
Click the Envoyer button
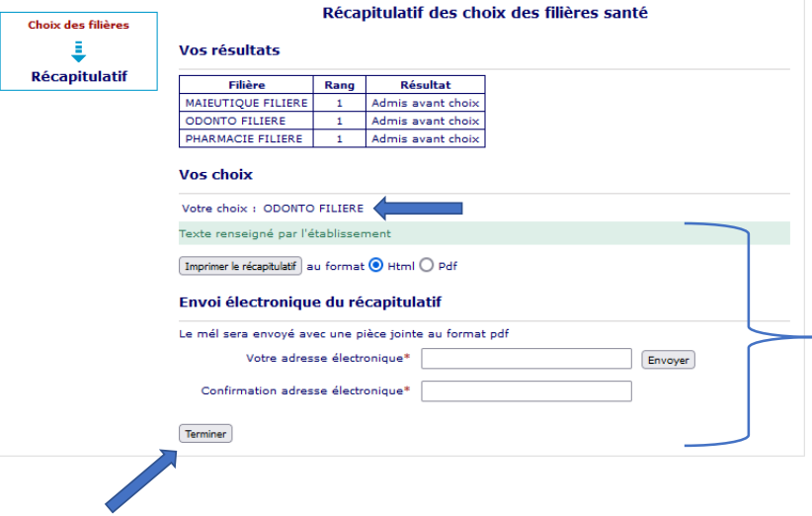[x=668, y=360]
